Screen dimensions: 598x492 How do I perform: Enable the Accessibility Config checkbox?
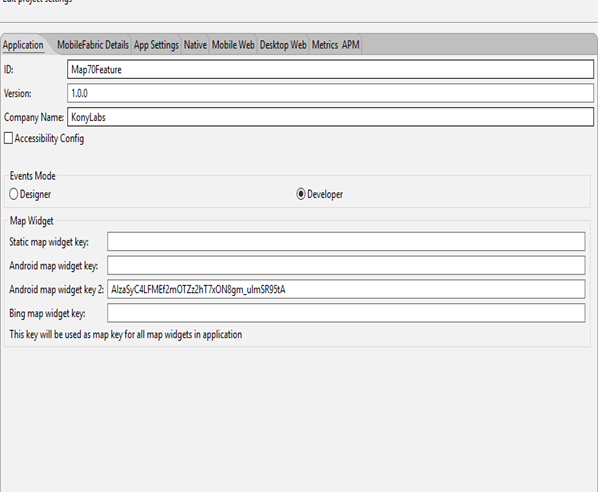click(x=8, y=138)
